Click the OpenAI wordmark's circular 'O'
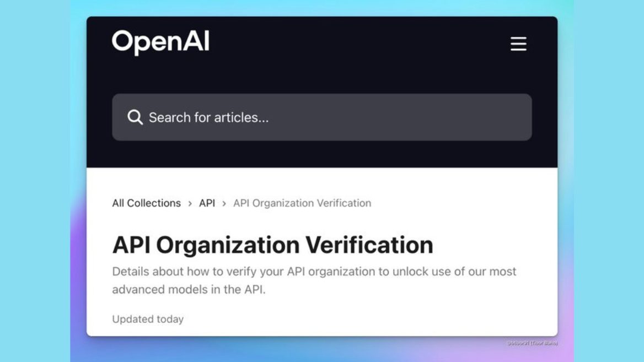Image resolution: width=644 pixels, height=362 pixels. click(x=122, y=41)
